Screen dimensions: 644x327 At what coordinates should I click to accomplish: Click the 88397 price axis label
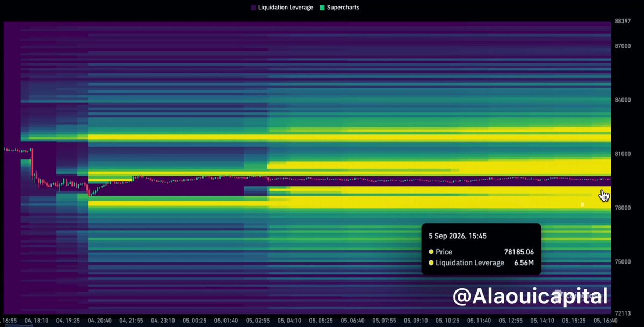pyautogui.click(x=623, y=21)
